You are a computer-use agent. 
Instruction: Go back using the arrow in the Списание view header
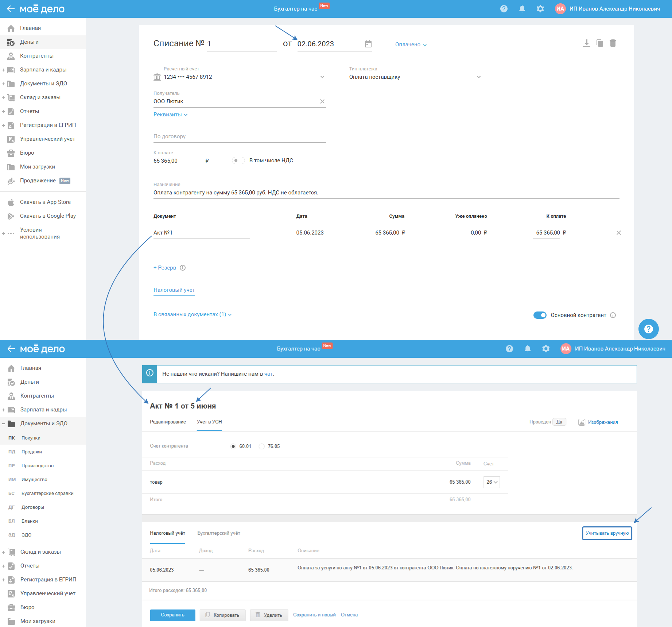pos(11,9)
